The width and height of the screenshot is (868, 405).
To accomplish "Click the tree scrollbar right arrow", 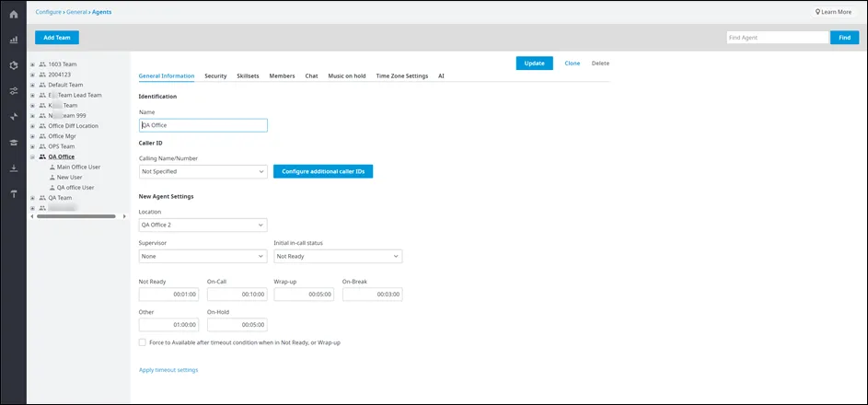I will 124,216.
